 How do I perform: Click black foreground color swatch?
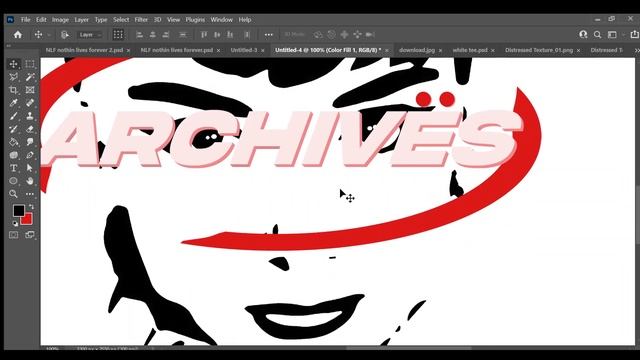click(18, 211)
